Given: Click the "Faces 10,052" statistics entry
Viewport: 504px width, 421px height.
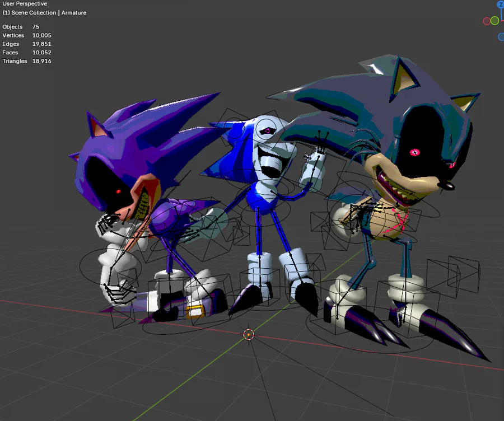Looking at the screenshot, I should click(x=27, y=53).
